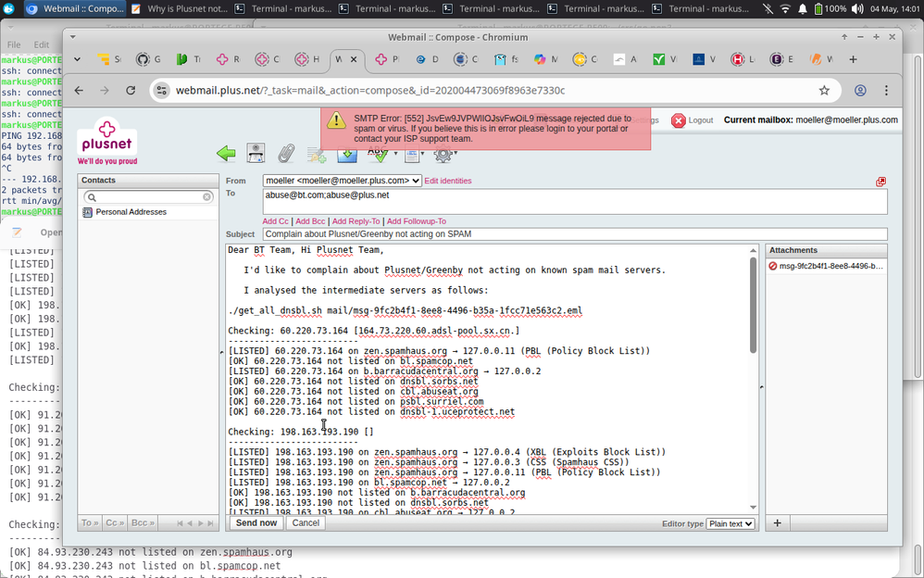Viewport: 924px width, 578px height.
Task: Open the responses dropdown arrow
Action: (422, 154)
